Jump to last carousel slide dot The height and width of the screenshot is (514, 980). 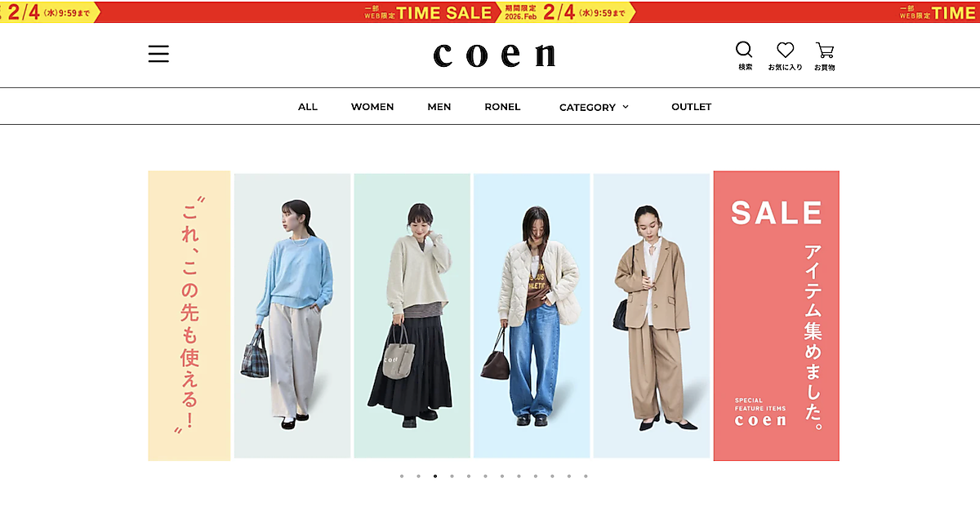point(586,476)
